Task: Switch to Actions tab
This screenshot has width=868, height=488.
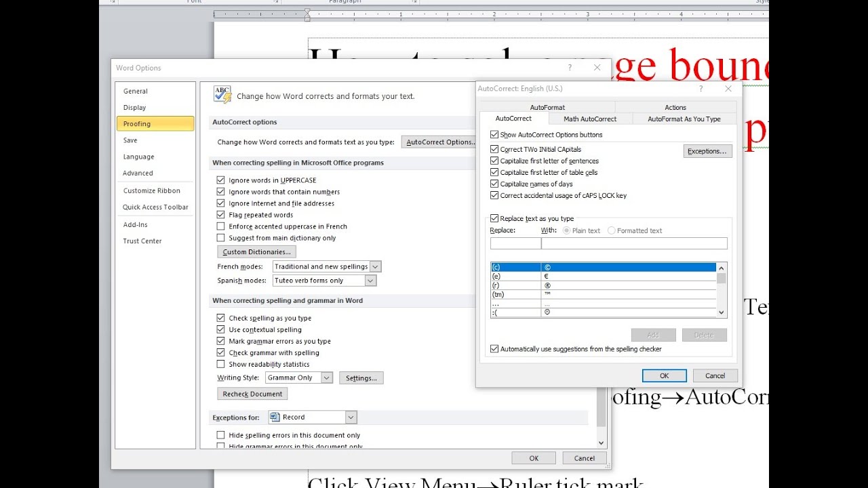Action: (675, 107)
